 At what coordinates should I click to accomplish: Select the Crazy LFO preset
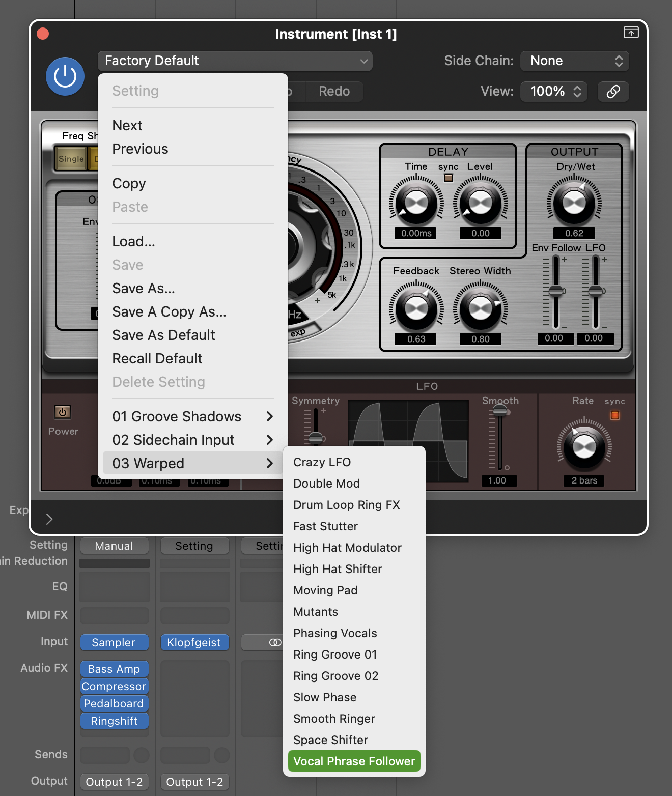pyautogui.click(x=354, y=462)
